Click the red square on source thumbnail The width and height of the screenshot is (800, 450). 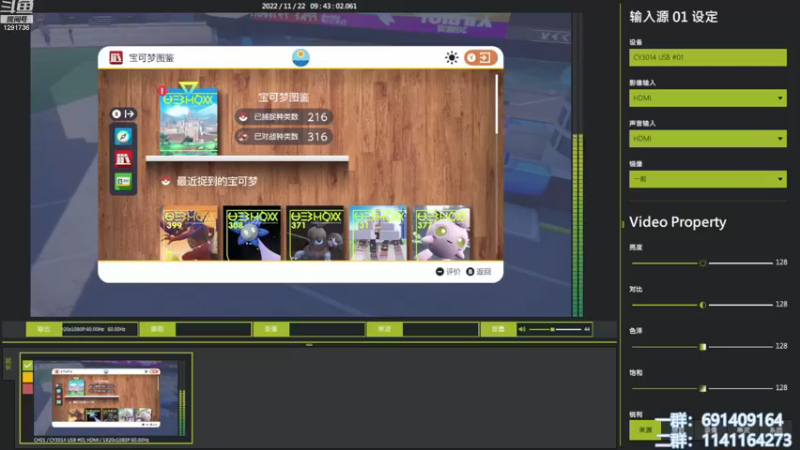pyautogui.click(x=28, y=389)
